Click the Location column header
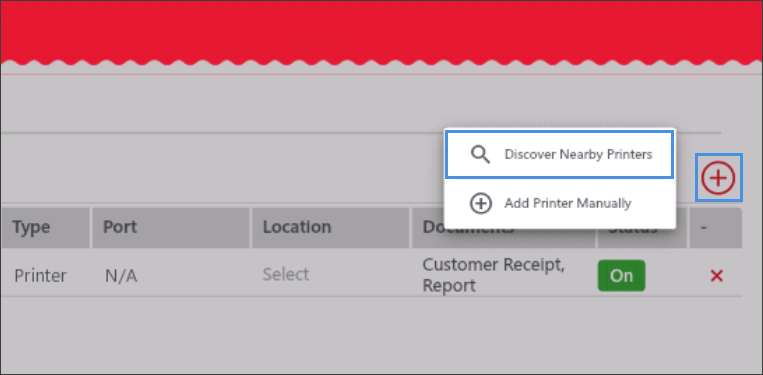 click(x=330, y=228)
